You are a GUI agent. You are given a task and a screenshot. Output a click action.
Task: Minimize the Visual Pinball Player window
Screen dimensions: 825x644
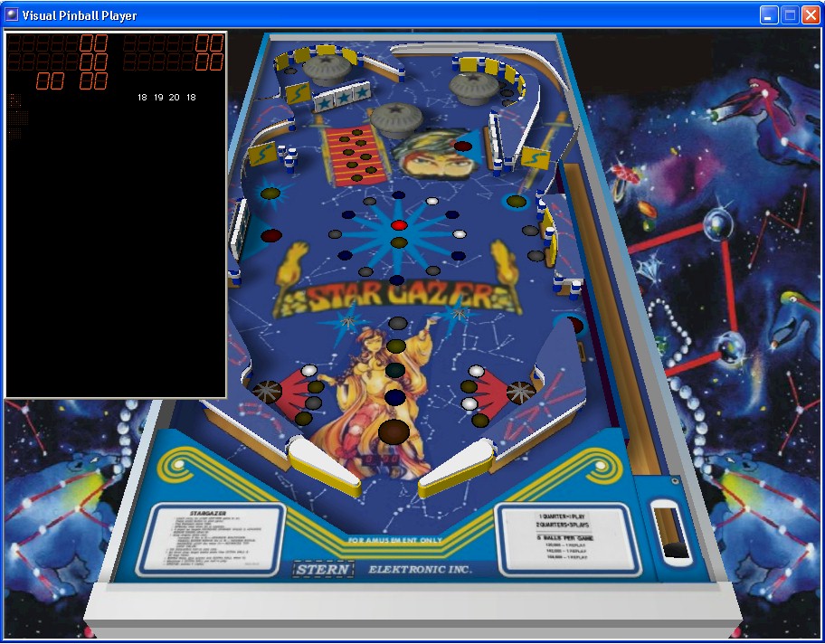[x=769, y=15]
